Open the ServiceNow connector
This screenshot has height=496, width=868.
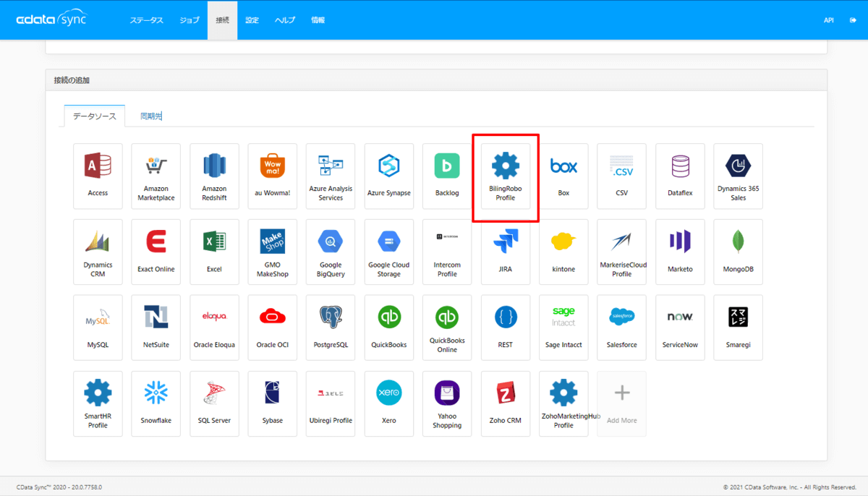point(680,328)
